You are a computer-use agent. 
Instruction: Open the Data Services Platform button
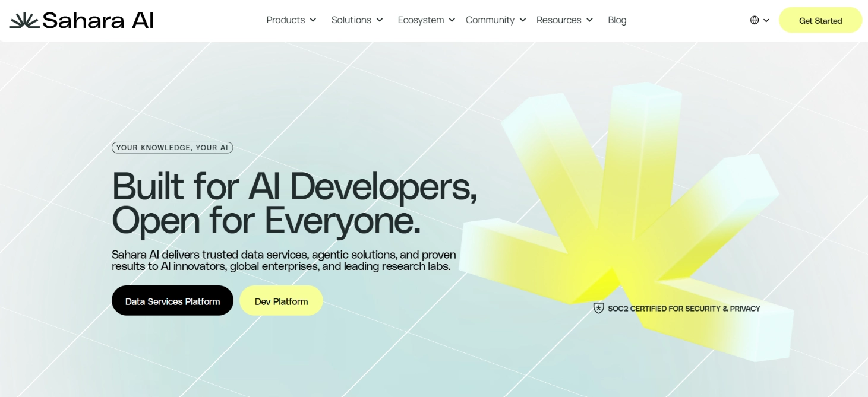(172, 301)
